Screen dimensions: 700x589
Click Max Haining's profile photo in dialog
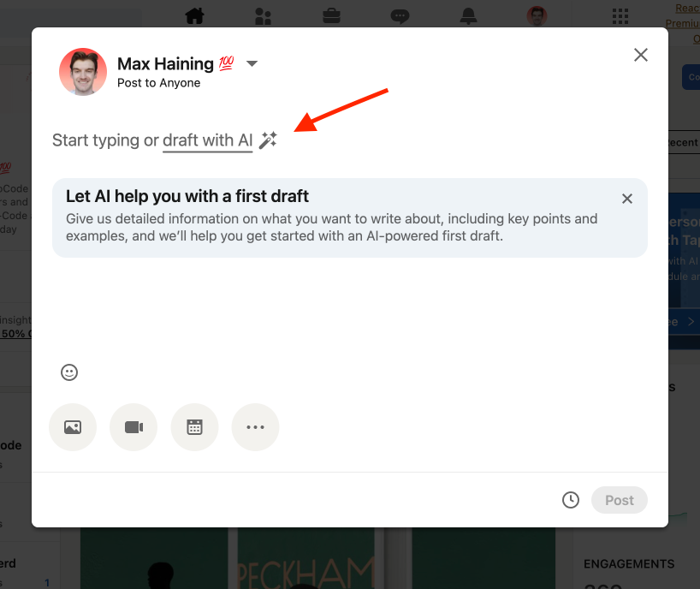click(x=83, y=72)
